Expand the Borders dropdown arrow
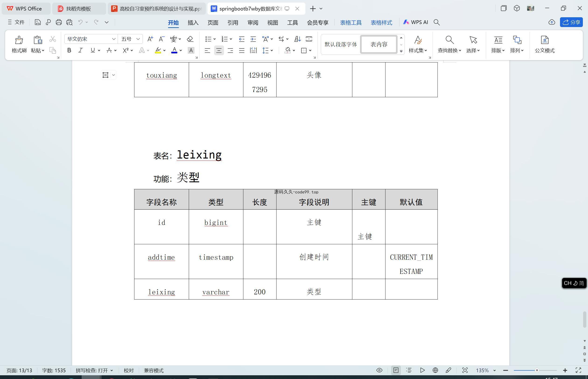This screenshot has width=588, height=379. tap(310, 50)
